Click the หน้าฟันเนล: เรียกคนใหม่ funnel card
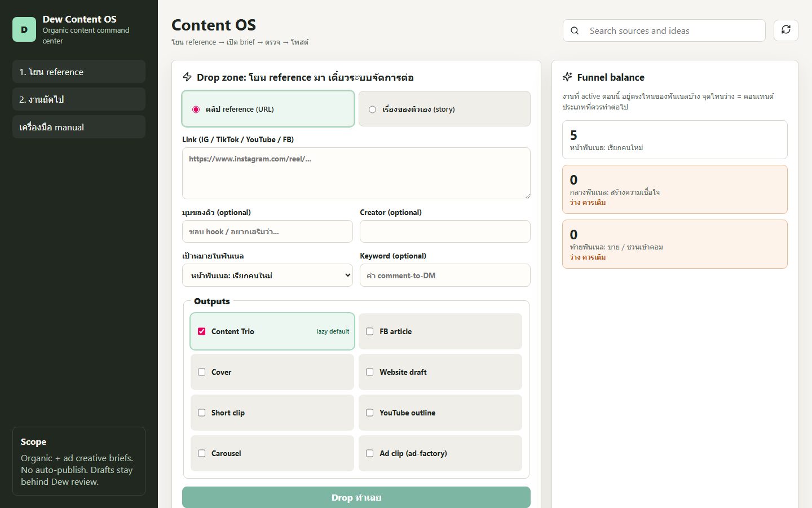Viewport: 812px width, 508px height. click(675, 140)
